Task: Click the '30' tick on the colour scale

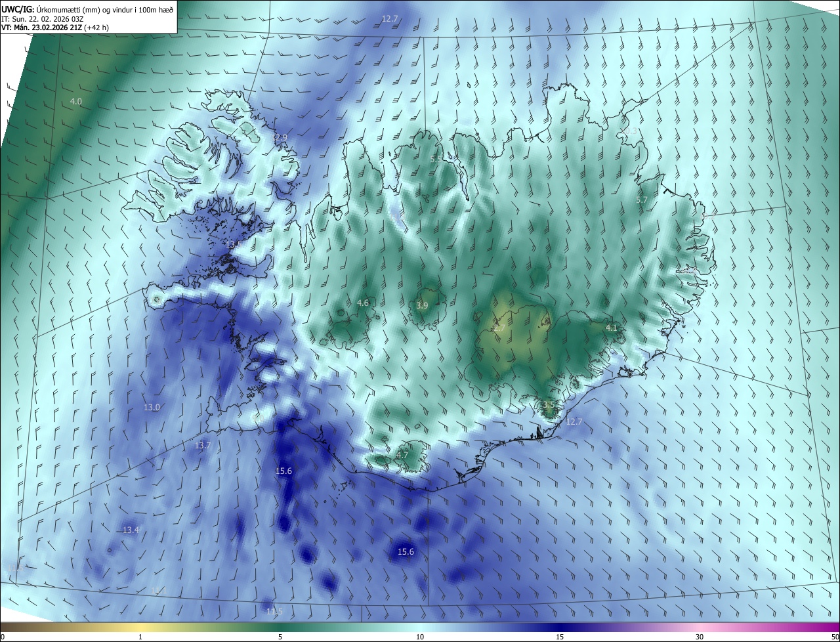Action: tap(700, 637)
